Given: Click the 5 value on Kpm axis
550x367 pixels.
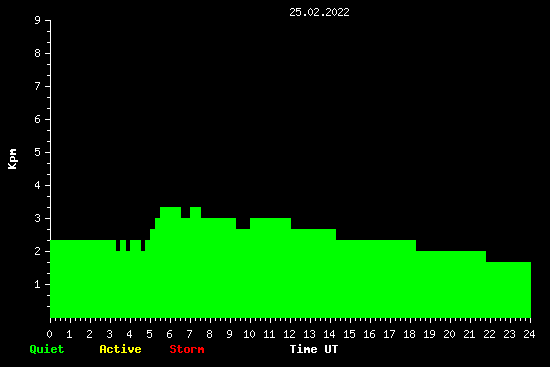Looking at the screenshot, I should point(38,152).
